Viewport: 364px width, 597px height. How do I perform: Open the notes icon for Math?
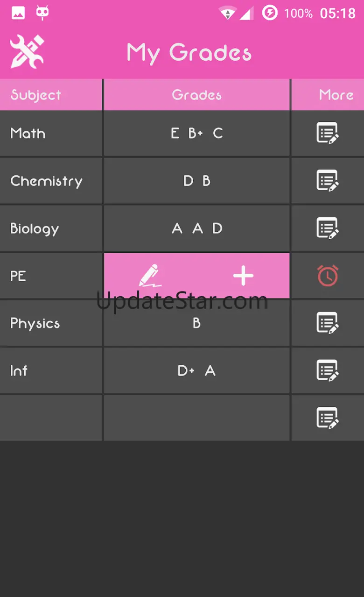coord(327,133)
